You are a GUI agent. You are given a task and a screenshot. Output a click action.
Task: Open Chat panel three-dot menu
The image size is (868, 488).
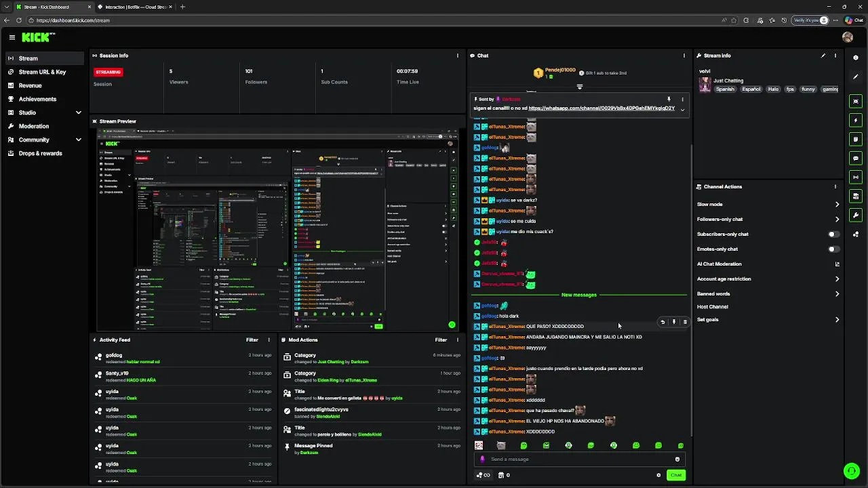[x=684, y=56]
